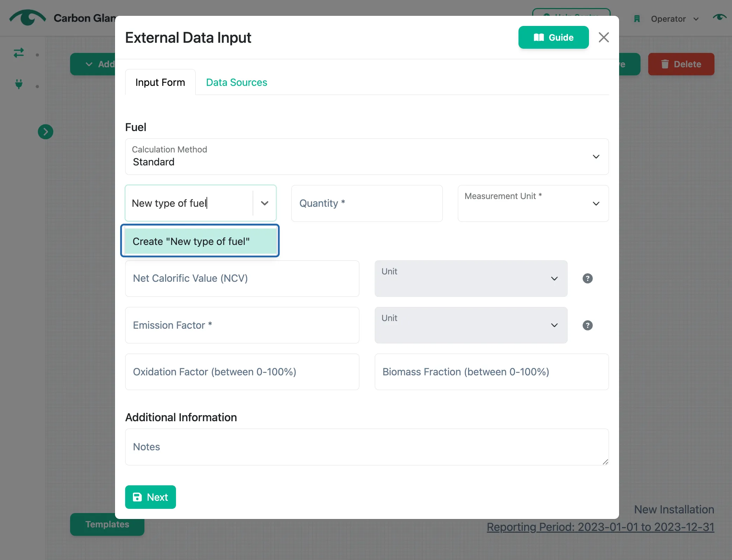Image resolution: width=732 pixels, height=560 pixels.
Task: Click the Carbon Glance eye logo
Action: [x=28, y=18]
